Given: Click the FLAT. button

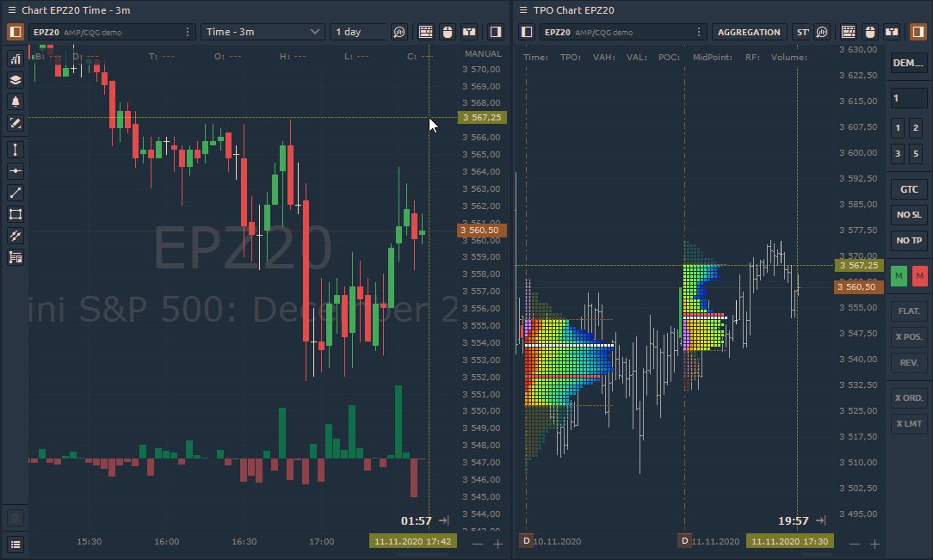Looking at the screenshot, I should (909, 311).
